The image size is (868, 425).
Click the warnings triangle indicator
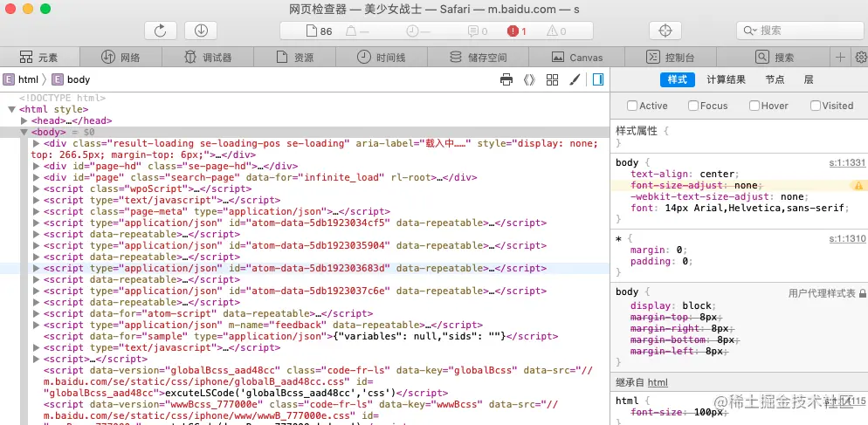(556, 31)
